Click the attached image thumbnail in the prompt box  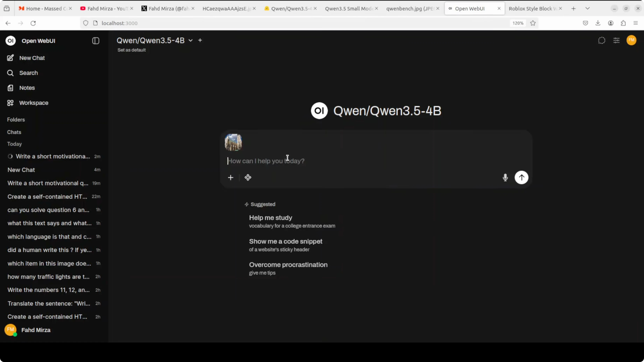pos(233,142)
